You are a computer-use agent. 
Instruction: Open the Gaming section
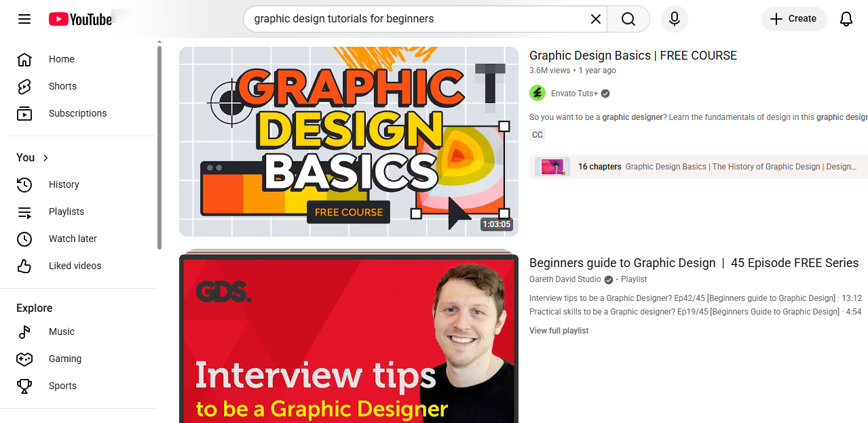pos(64,359)
